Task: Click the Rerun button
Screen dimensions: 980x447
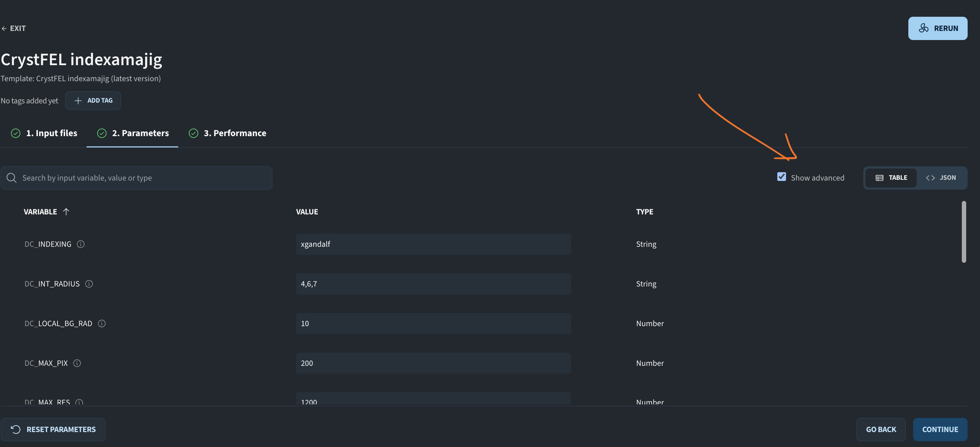Action: 938,28
